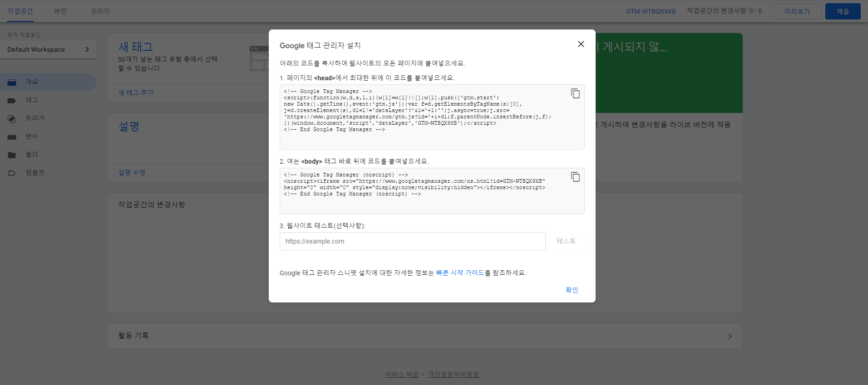Click the Google 태그 관리자 설치 dialog title
The width and height of the screenshot is (868, 385).
pyautogui.click(x=320, y=45)
